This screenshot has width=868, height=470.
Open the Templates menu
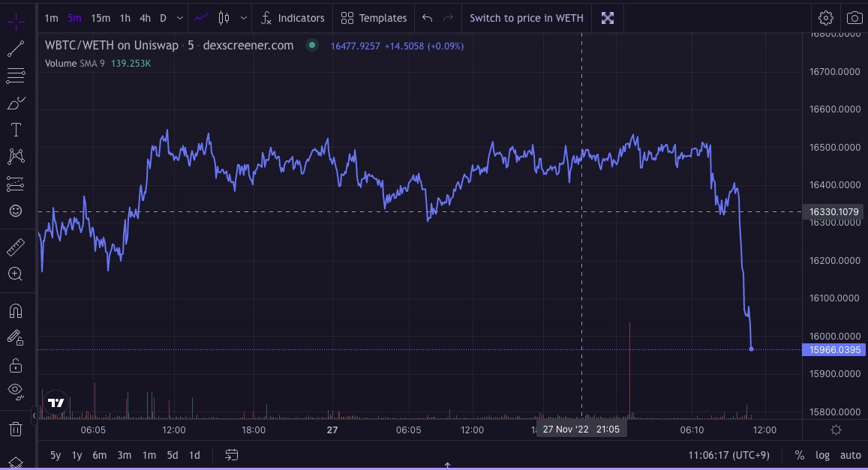pos(374,18)
